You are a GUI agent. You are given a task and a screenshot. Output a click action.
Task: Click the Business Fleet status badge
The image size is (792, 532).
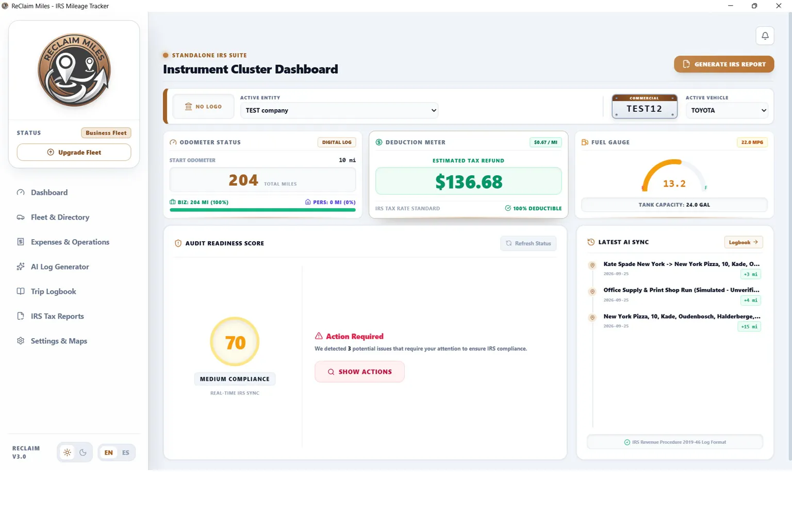tap(106, 133)
